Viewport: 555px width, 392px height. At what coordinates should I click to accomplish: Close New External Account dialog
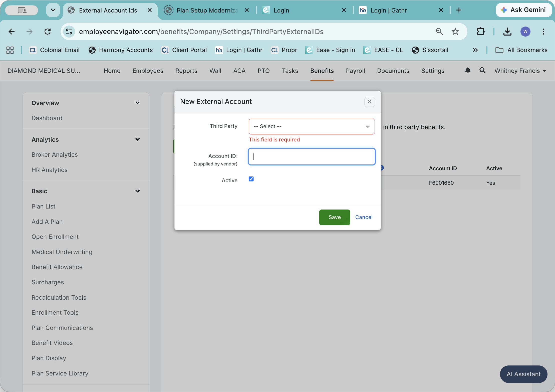pos(369,102)
